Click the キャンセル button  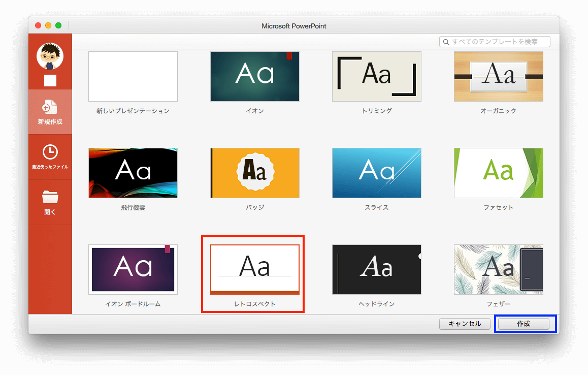pyautogui.click(x=465, y=324)
